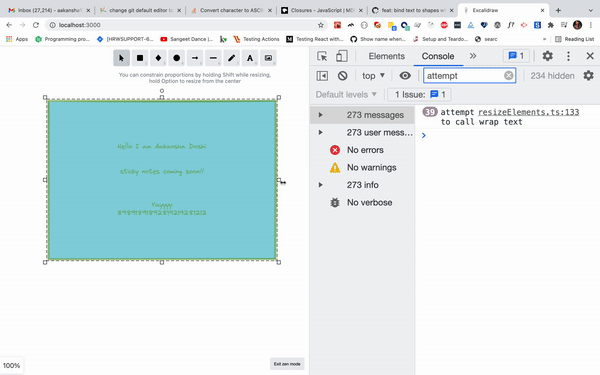Click the rotation handle above the rectangle
Screen dimensions: 600x375
point(162,91)
